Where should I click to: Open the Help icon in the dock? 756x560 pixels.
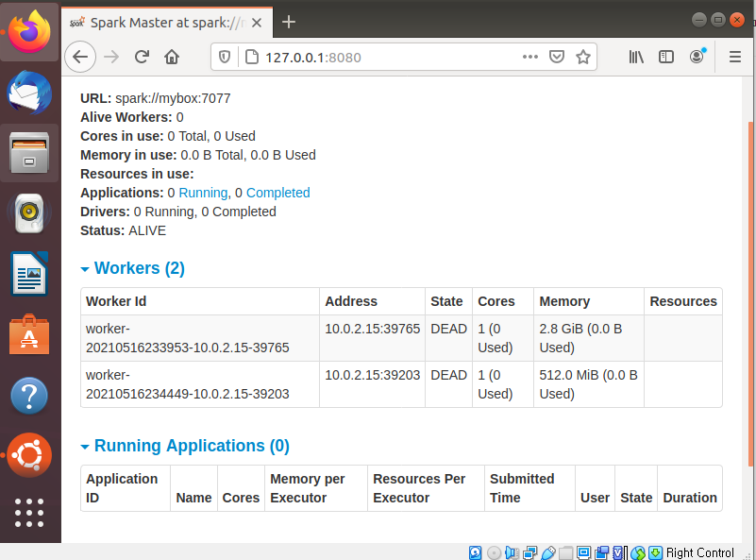pos(29,396)
